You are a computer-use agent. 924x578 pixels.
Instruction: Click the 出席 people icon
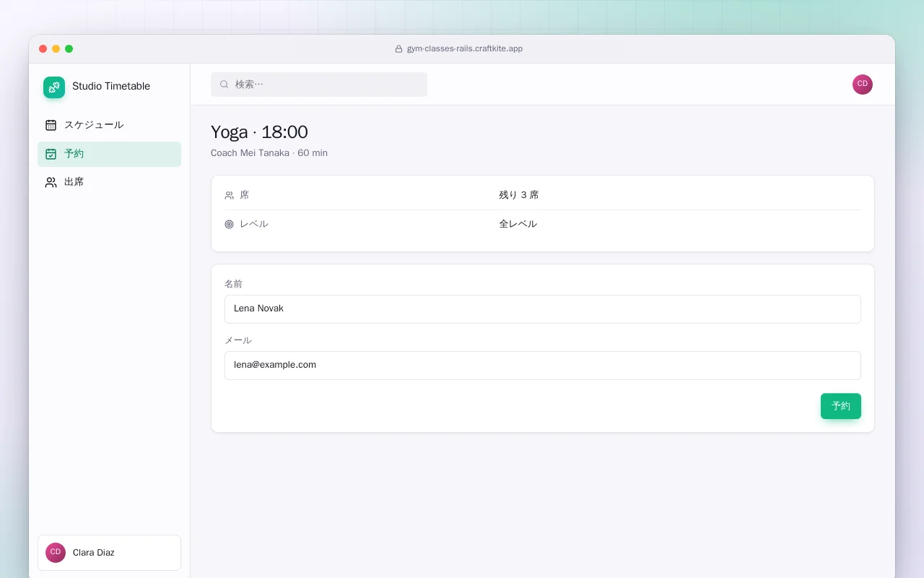pyautogui.click(x=51, y=182)
